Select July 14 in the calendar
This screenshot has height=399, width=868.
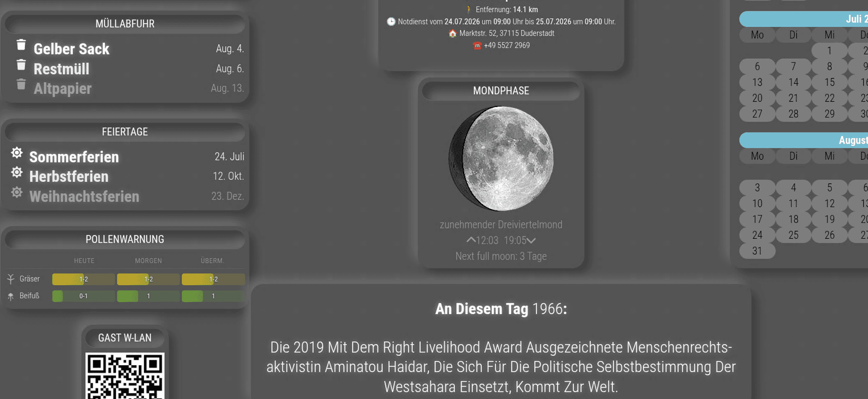coord(793,82)
